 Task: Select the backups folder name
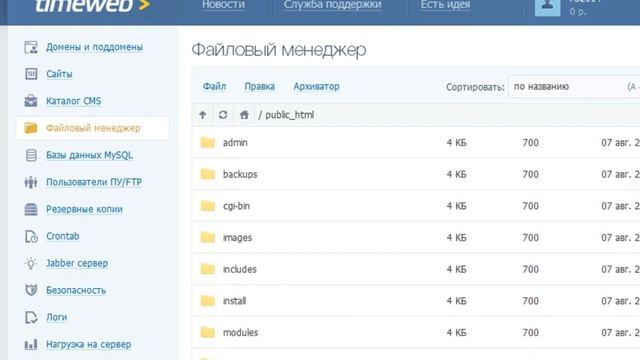[240, 174]
